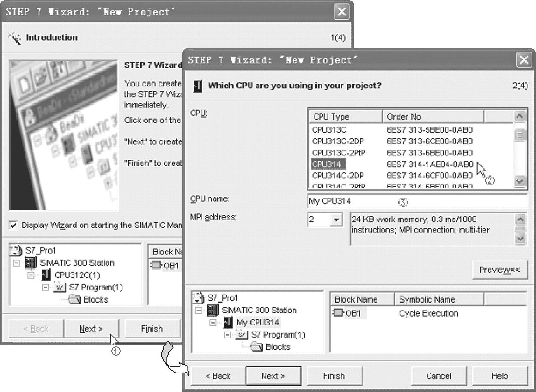Select CPU314C-2DP in the CPU list

(x=338, y=175)
